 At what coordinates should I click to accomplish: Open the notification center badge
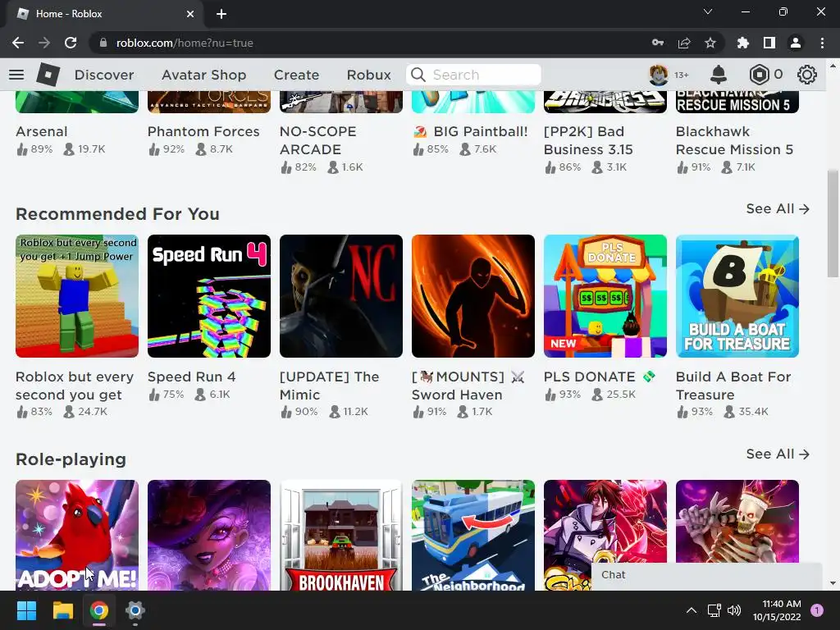(x=817, y=609)
